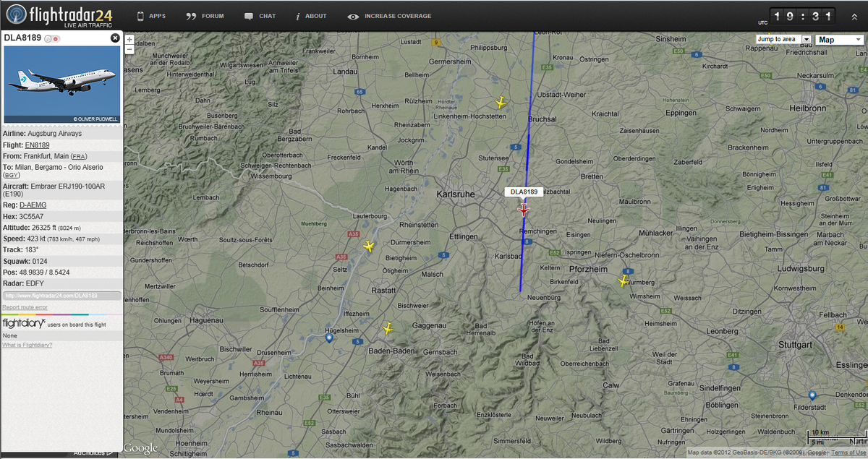Select the yellow plane near Linkenheim-Hochstetten

click(x=500, y=103)
